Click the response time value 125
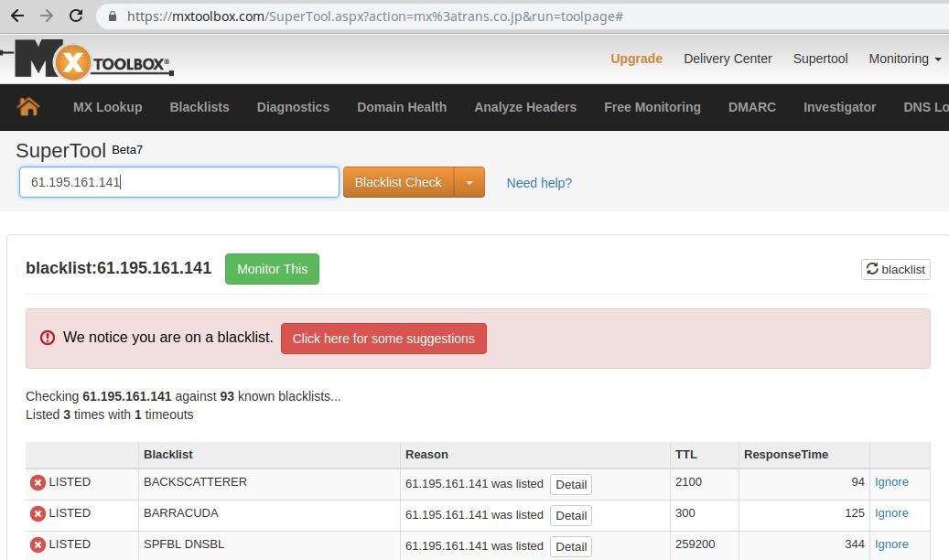 point(855,512)
